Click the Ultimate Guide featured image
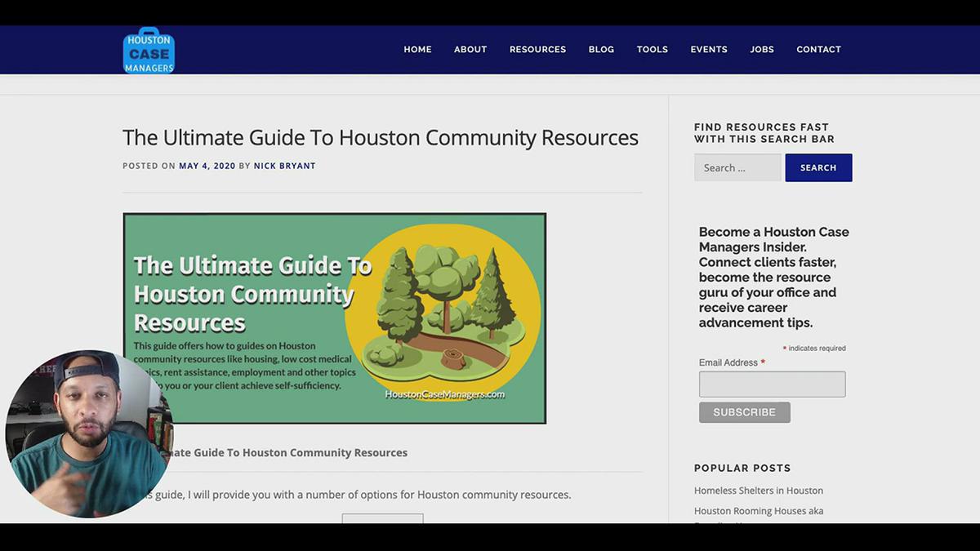Image resolution: width=980 pixels, height=551 pixels. 335,318
